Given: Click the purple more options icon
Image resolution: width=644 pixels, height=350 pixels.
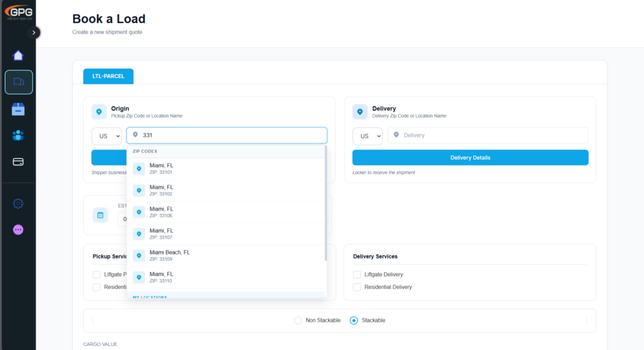Looking at the screenshot, I should tap(18, 230).
